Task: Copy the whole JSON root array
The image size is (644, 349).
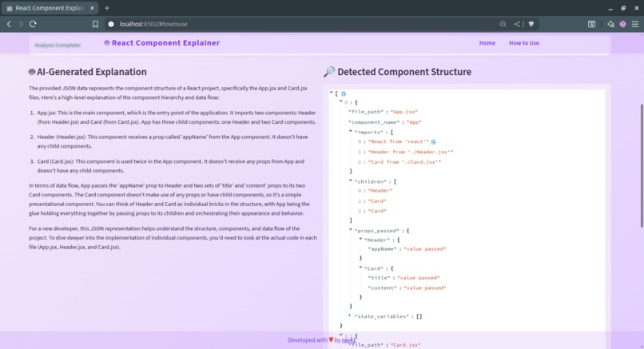Action: click(x=344, y=93)
